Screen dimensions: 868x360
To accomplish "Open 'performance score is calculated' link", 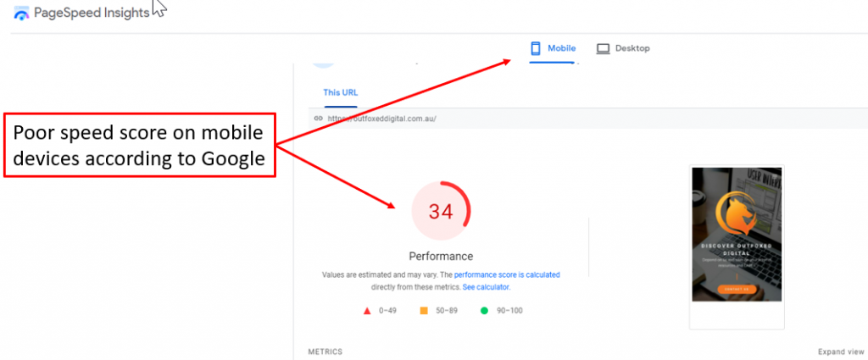I will (507, 274).
